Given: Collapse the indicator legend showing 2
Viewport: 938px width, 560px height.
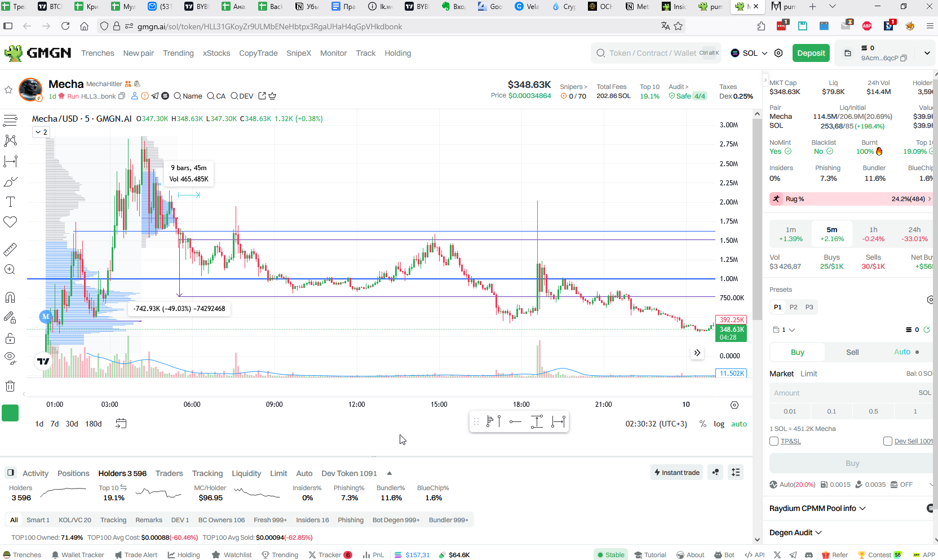Looking at the screenshot, I should tap(42, 132).
